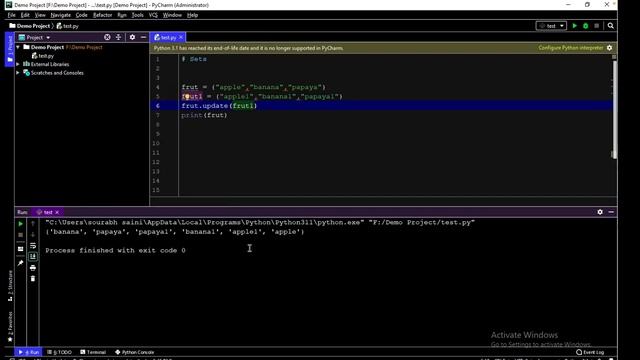640x360 pixels.
Task: Click the Print icon in Run console
Action: coord(33,268)
